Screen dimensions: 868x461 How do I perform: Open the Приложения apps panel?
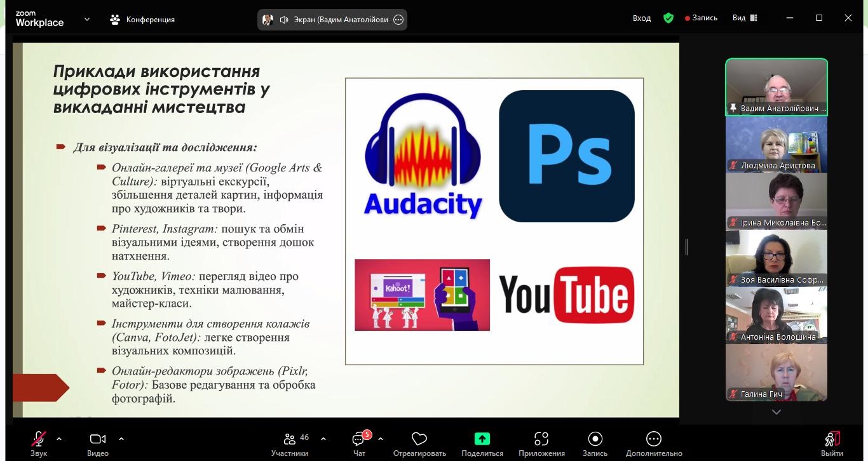point(541,443)
